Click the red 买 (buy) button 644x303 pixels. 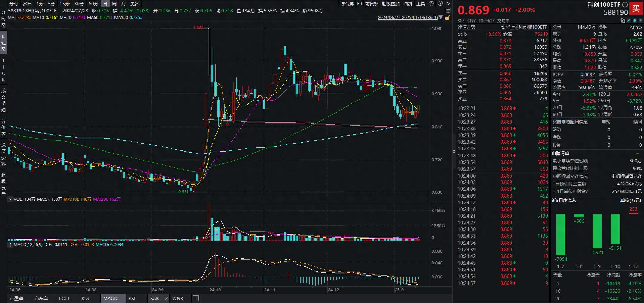(x=636, y=10)
